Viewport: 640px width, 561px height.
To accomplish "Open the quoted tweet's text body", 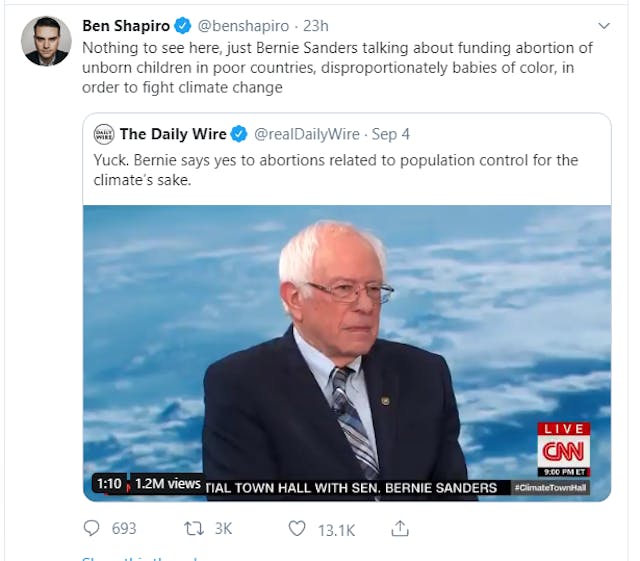I will point(335,169).
